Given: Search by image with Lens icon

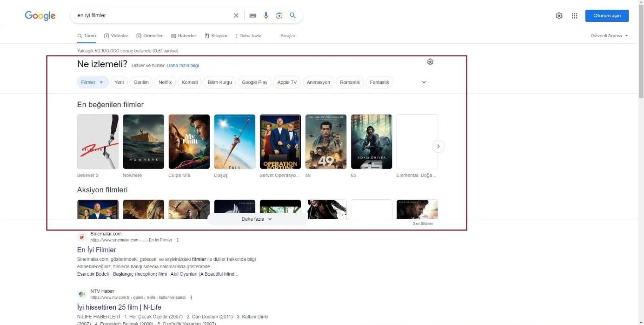Looking at the screenshot, I should tap(279, 15).
